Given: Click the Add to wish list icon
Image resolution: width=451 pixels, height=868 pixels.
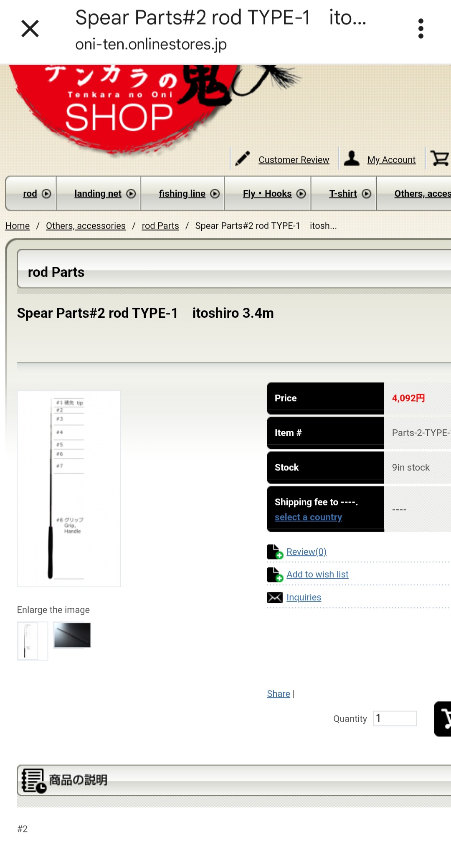Looking at the screenshot, I should [275, 574].
